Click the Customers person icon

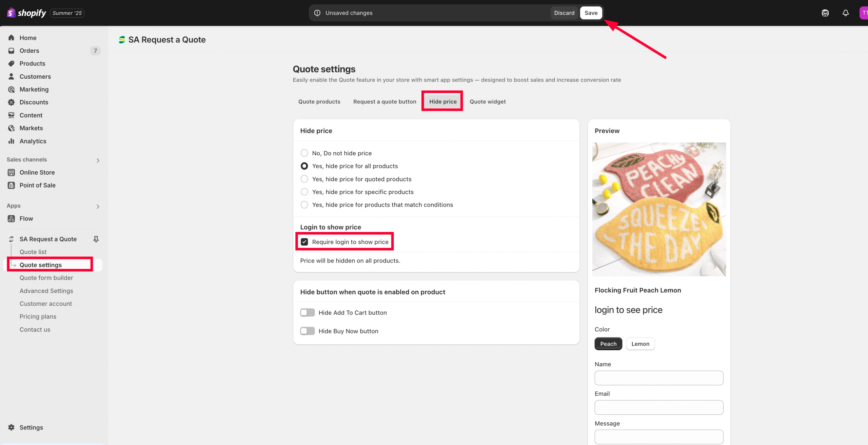[11, 76]
